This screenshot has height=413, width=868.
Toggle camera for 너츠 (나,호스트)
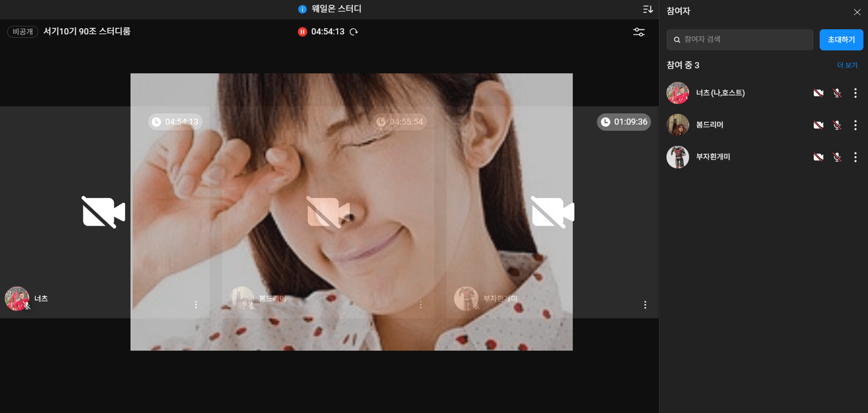point(818,93)
